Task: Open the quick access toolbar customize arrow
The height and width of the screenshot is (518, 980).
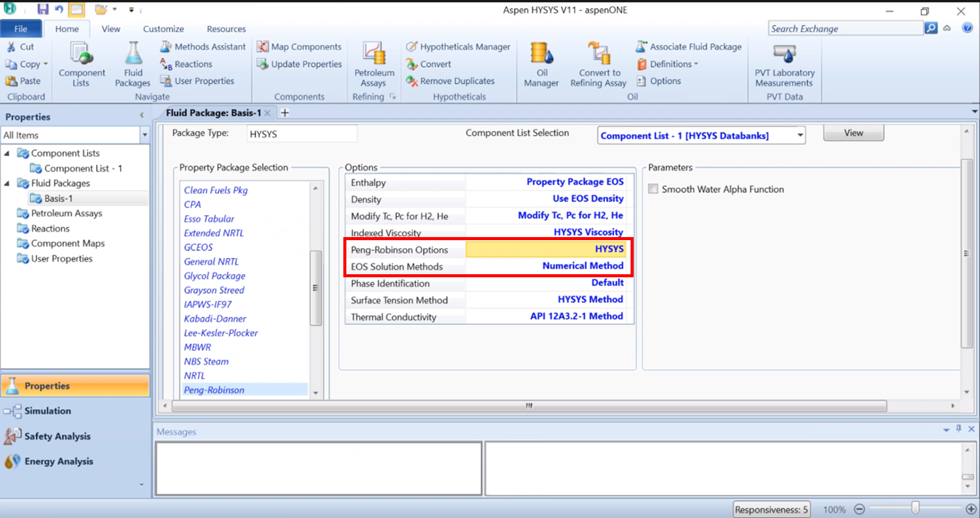Action: 131,9
